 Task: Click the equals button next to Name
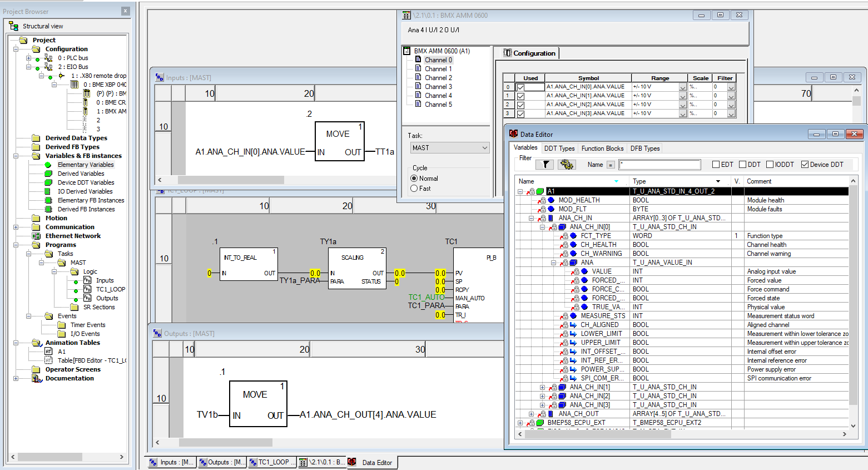[x=611, y=165]
